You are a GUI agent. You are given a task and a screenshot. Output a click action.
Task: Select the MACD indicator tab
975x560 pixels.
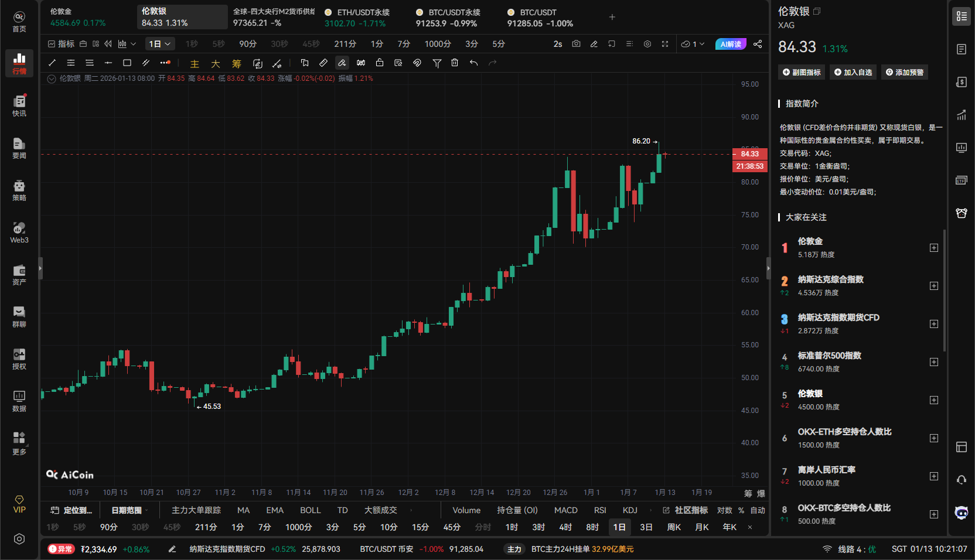pos(565,510)
